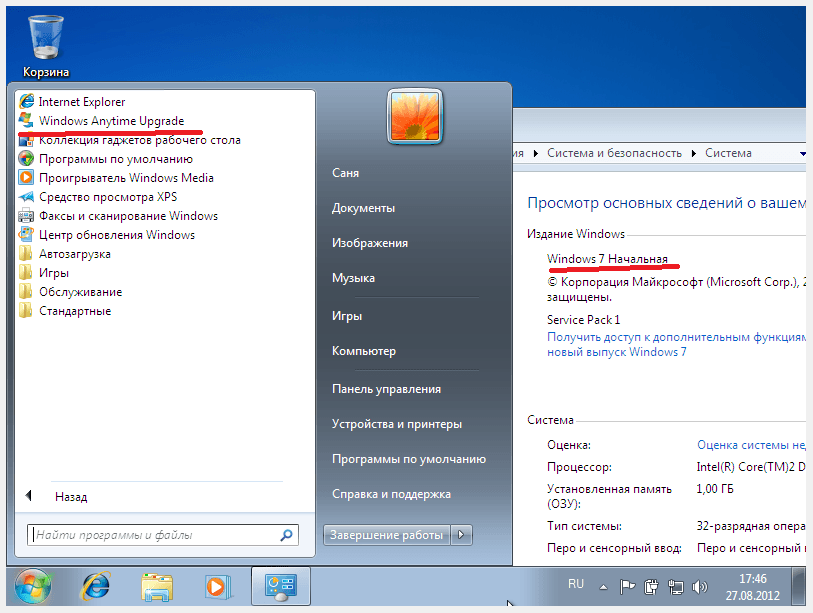Click the Факсы и сканирование Windows icon
Screen dimensions: 813x613
(26, 216)
